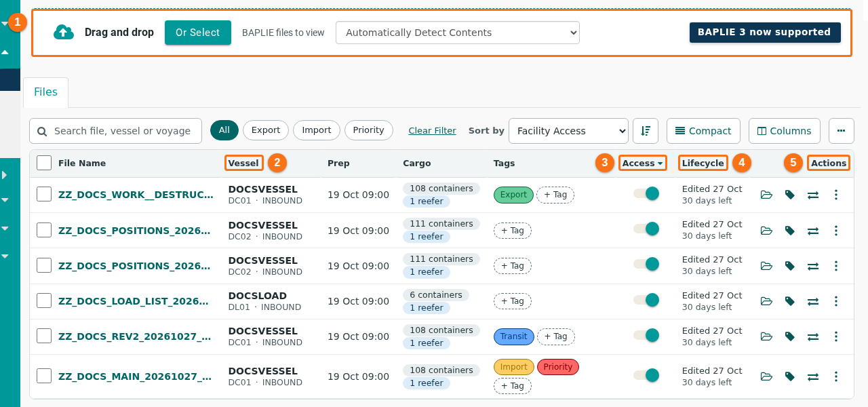Add tag to ZZ_DOCS_REV2 row
Viewport: 868px width, 407px height.
click(x=556, y=336)
